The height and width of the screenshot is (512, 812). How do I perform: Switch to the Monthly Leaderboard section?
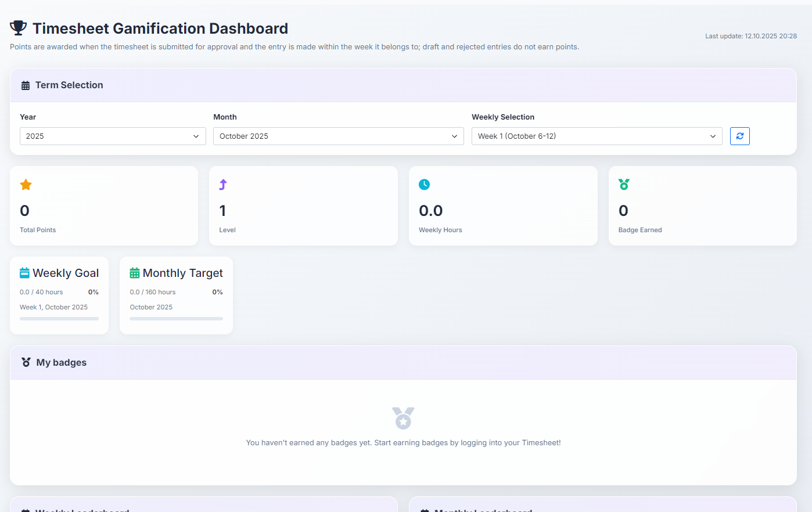click(477, 509)
